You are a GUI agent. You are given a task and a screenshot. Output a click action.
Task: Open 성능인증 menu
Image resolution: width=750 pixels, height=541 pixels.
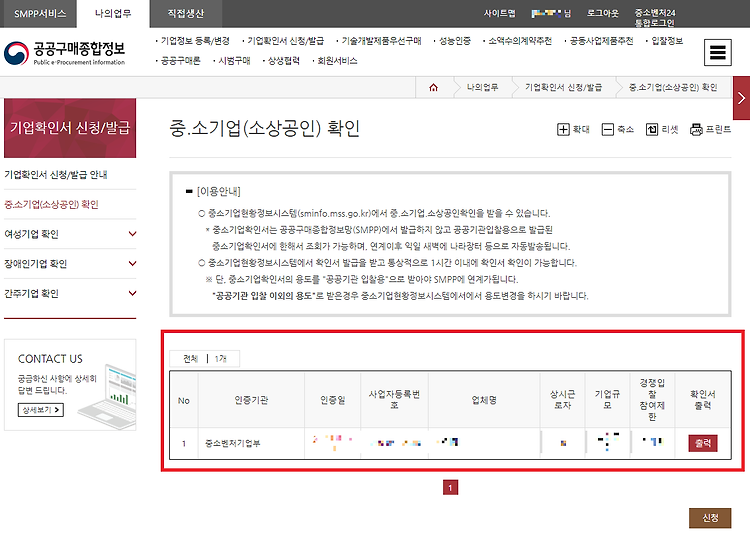coord(455,41)
